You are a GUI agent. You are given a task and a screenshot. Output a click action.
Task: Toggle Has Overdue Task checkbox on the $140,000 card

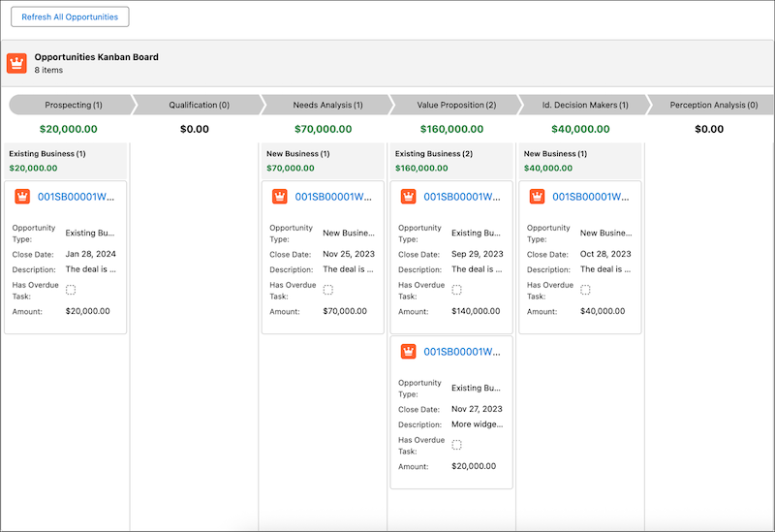pyautogui.click(x=456, y=290)
